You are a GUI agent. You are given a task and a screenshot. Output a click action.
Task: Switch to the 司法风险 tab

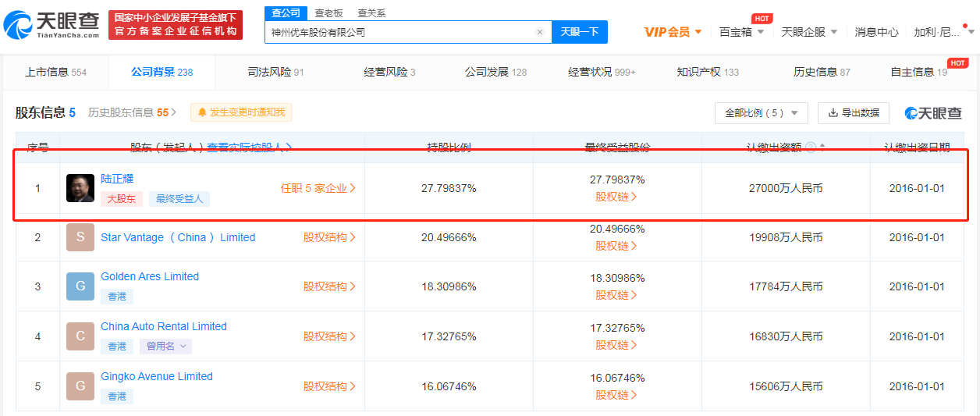tap(275, 72)
